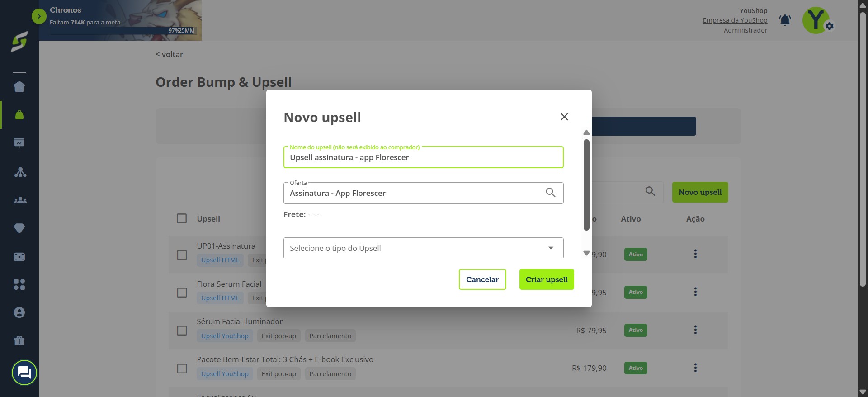Click dialog scrollbar up arrow
The height and width of the screenshot is (397, 868).
[x=586, y=132]
